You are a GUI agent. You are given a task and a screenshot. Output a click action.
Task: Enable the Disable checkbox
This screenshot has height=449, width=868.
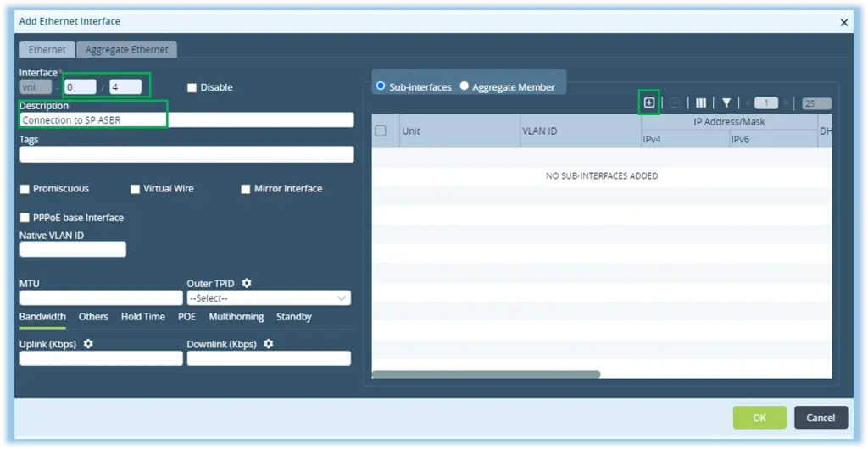point(192,87)
